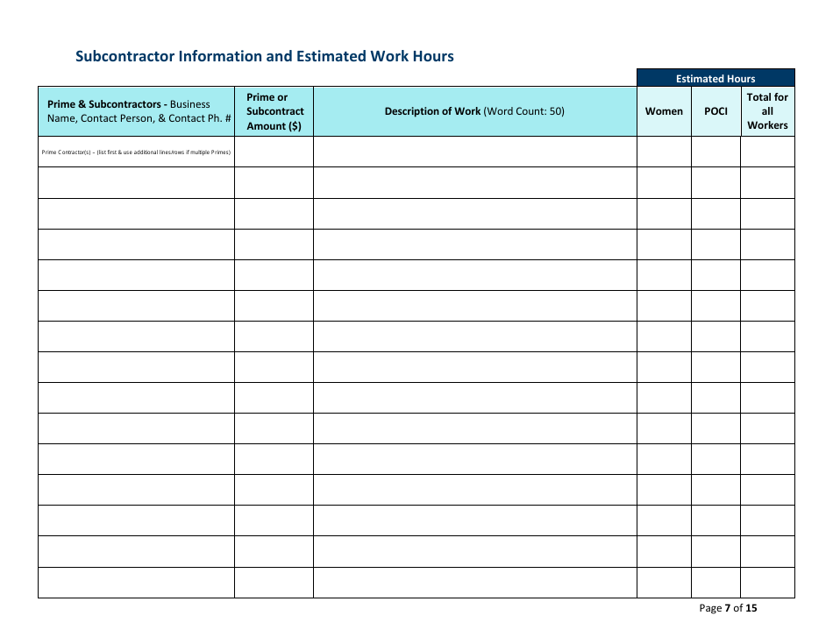Screen dimensions: 833x644
Task: Click the Description of Work header
Action: [x=474, y=111]
